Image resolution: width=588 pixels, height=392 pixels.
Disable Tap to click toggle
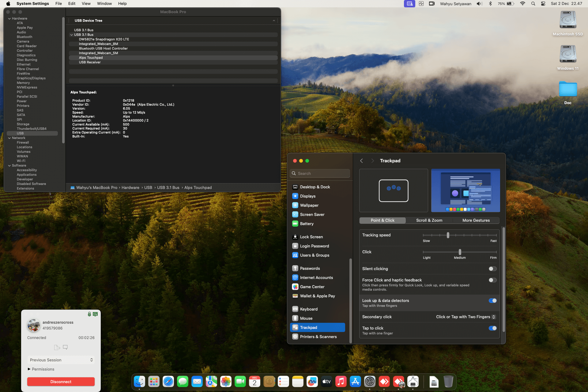492,328
